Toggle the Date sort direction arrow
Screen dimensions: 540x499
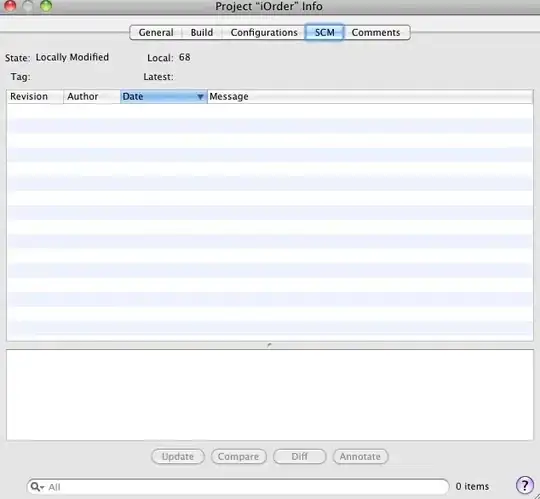pyautogui.click(x=200, y=97)
